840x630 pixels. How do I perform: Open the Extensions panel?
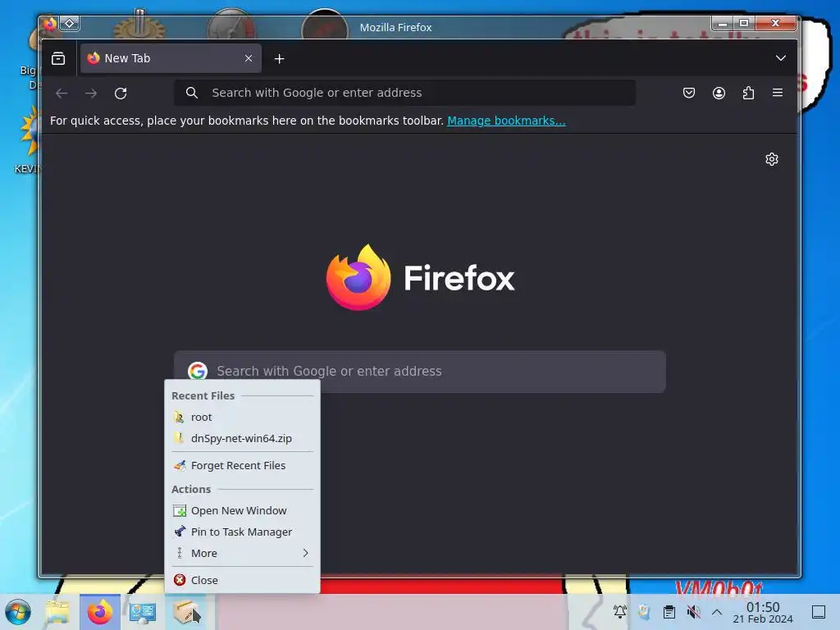click(748, 93)
